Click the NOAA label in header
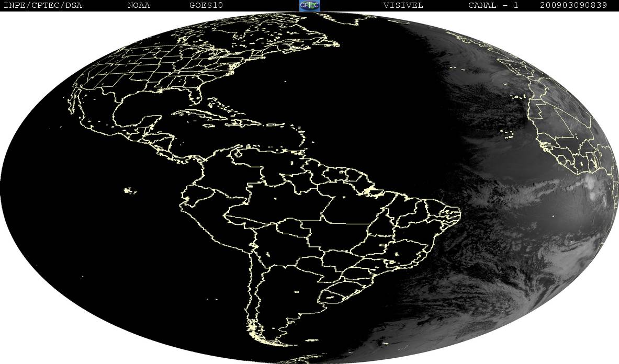 [139, 5]
